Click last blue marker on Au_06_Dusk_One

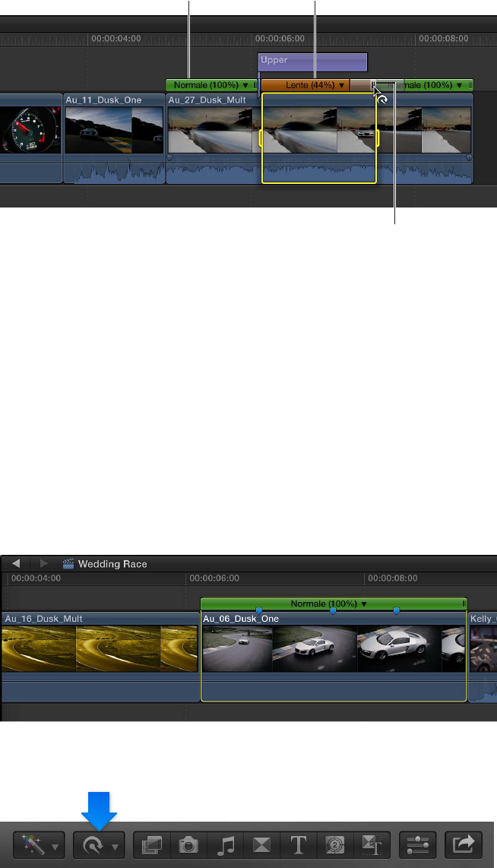pos(396,610)
